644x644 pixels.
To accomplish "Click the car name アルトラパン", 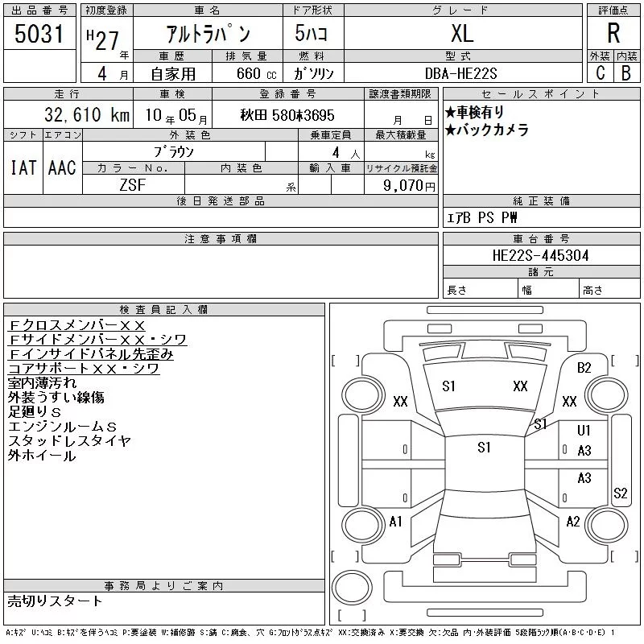I will [208, 33].
